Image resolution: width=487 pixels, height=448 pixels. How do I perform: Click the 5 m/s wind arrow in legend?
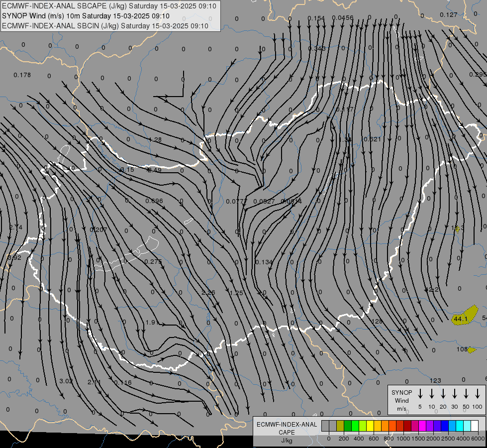click(x=420, y=394)
